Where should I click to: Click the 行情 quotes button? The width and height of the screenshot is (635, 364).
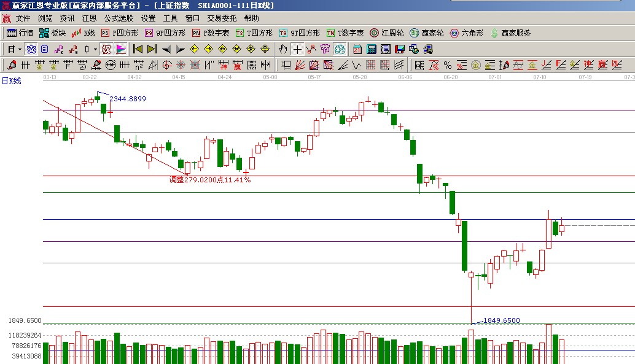click(x=20, y=33)
